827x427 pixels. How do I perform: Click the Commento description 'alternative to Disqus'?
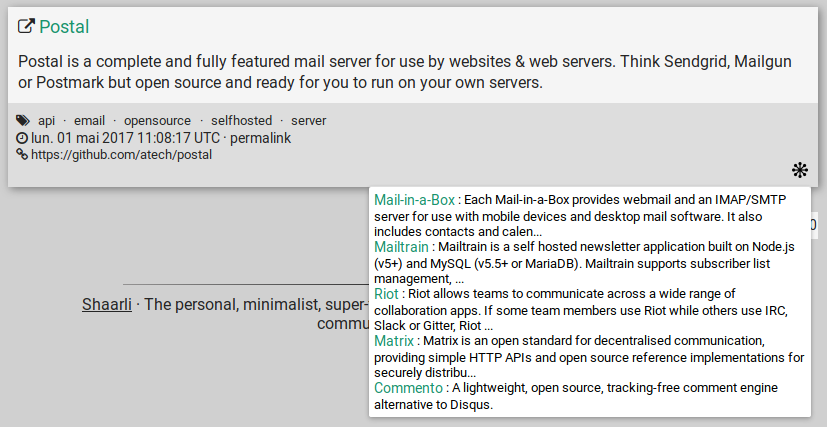(434, 405)
